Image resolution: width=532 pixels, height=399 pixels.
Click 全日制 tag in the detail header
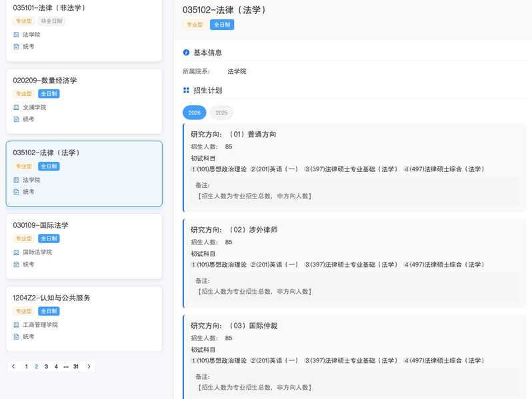(222, 25)
